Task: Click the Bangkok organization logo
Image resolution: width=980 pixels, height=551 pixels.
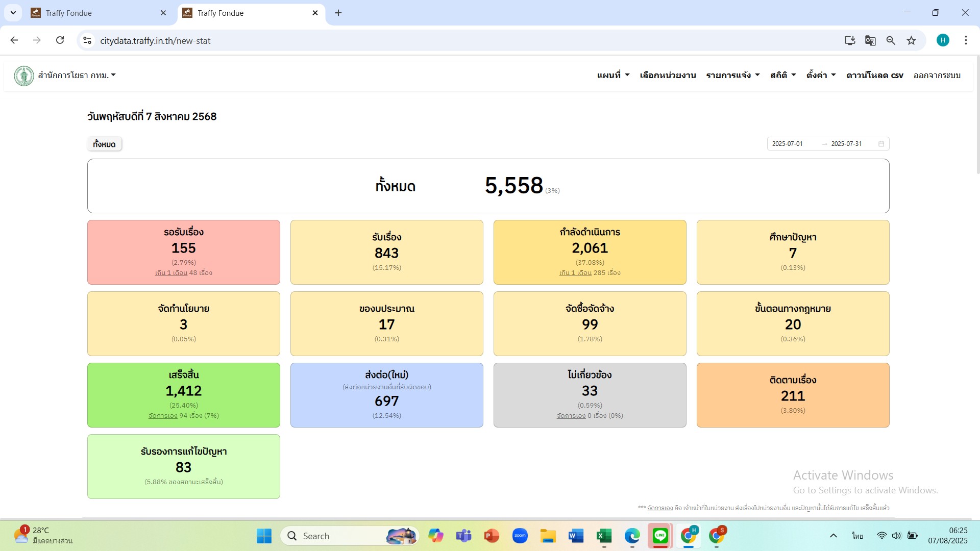Action: point(23,76)
